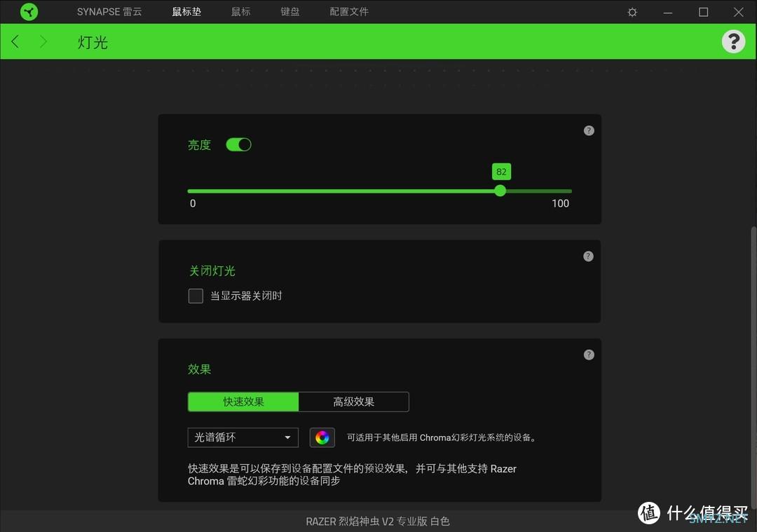
Task: Click the Razer Synapse logo icon
Action: tap(29, 12)
